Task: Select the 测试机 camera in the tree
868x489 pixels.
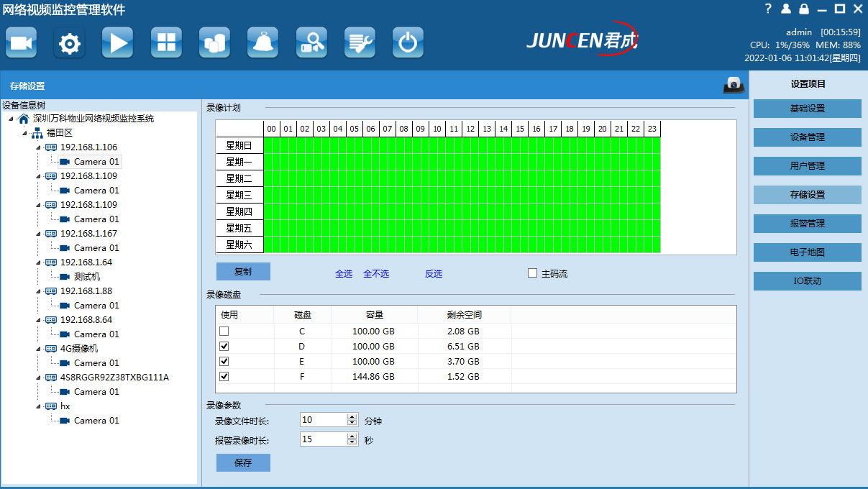Action: pos(87,277)
